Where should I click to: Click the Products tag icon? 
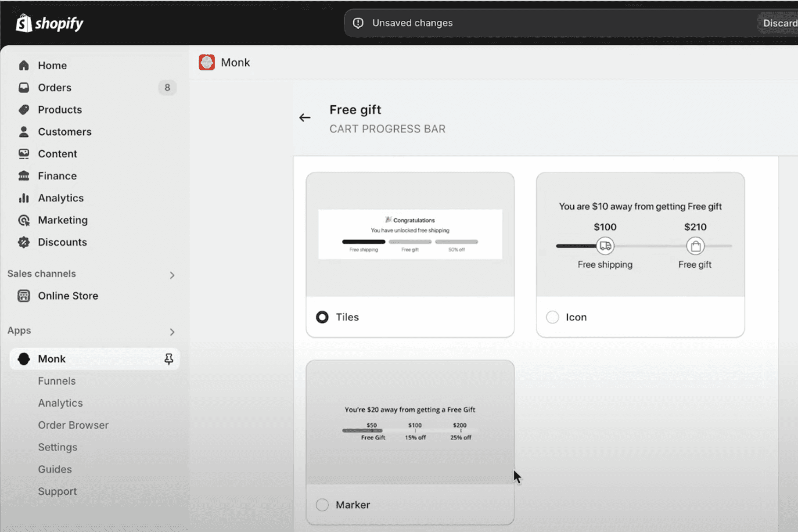click(x=24, y=109)
